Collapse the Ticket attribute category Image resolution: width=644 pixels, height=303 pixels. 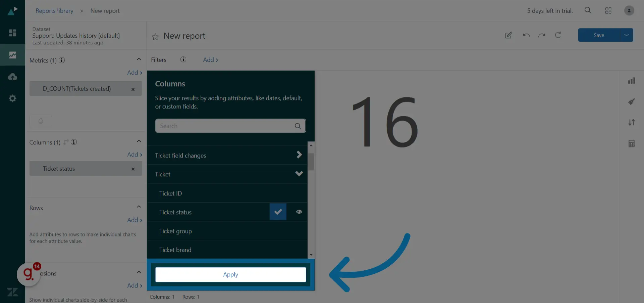(x=299, y=174)
